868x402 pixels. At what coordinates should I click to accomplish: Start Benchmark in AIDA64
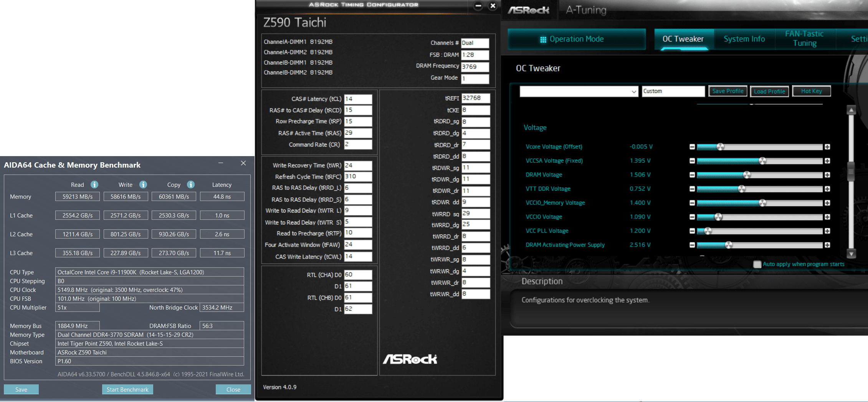[127, 389]
